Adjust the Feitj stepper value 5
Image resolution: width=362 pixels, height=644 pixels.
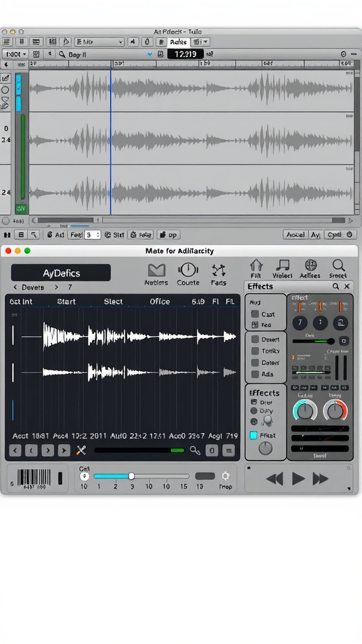pos(92,235)
